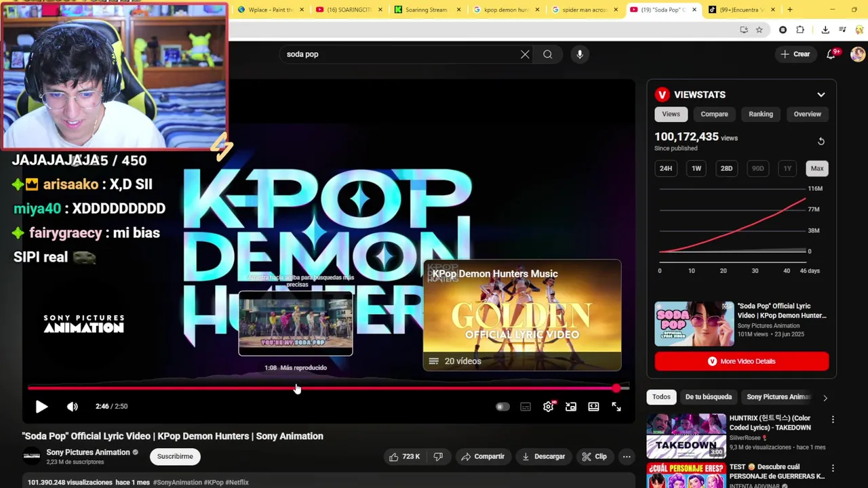Play the Soda Pop video
Image resolution: width=868 pixels, height=488 pixels.
[x=41, y=407]
